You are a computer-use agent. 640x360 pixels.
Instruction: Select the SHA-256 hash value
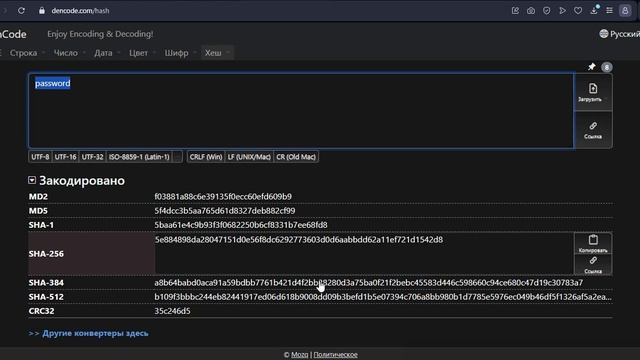point(298,240)
